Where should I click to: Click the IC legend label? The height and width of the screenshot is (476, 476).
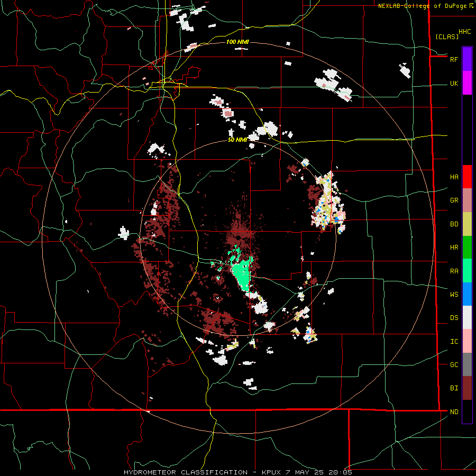pos(454,342)
